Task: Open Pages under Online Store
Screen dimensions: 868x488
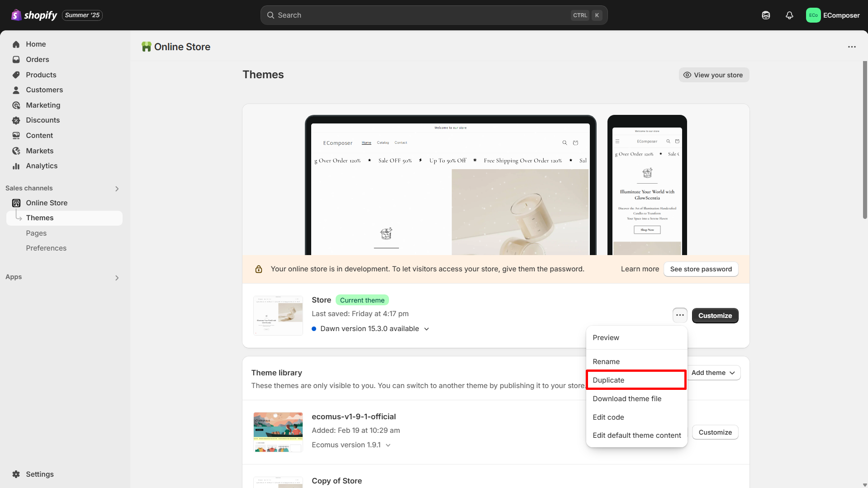Action: (x=36, y=233)
